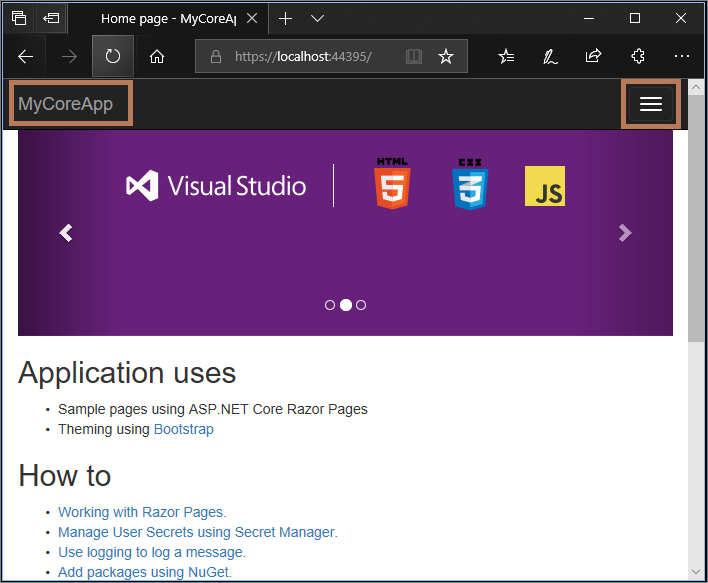Advance carousel with the next arrow

pos(625,233)
